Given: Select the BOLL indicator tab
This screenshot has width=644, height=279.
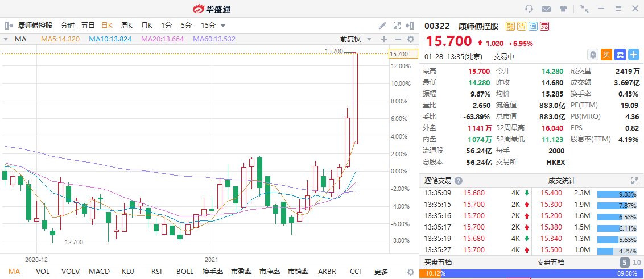Looking at the screenshot, I should coord(184,272).
